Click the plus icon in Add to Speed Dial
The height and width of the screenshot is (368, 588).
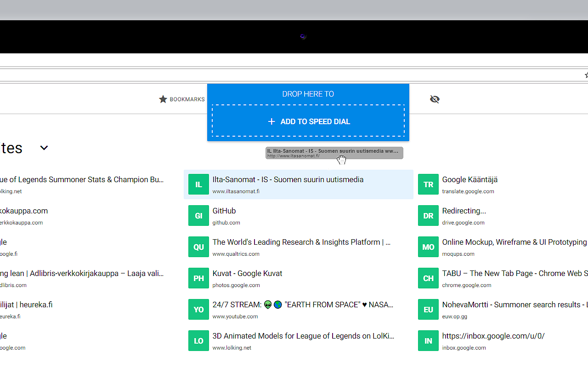tap(271, 121)
